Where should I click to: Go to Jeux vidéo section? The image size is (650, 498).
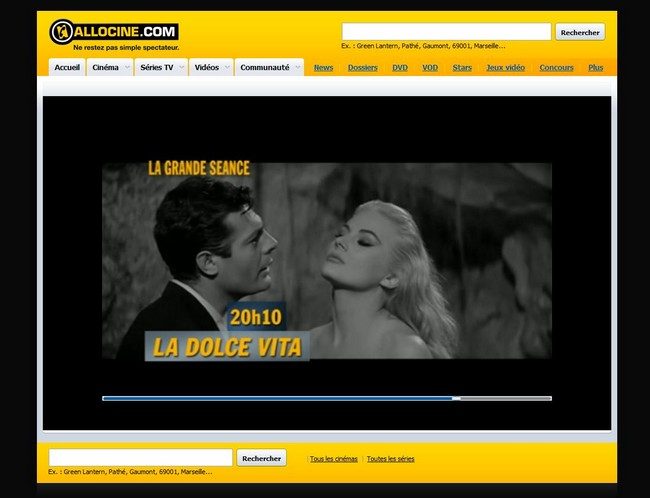505,67
